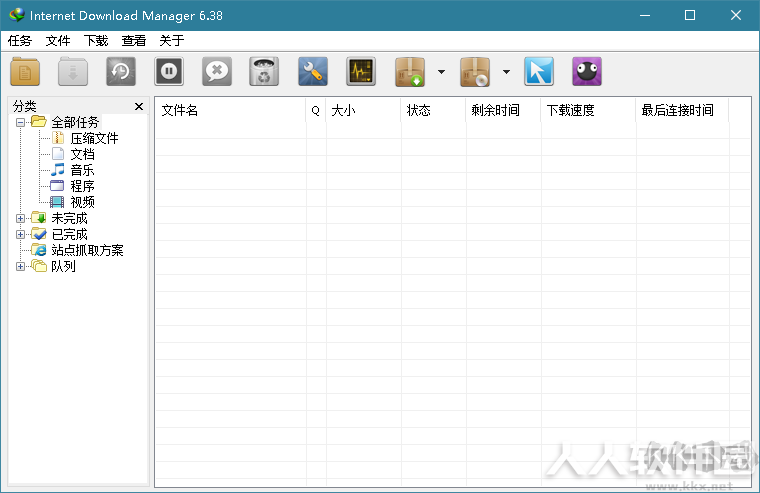Click the Add URL toolbar icon
760x493 pixels.
tap(25, 72)
